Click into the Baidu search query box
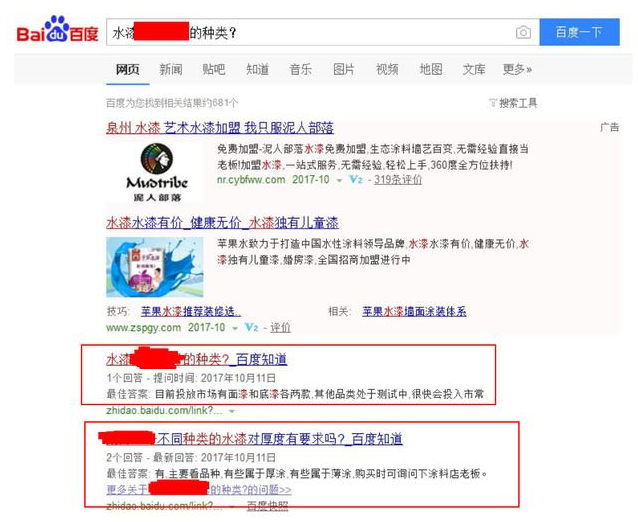This screenshot has width=638, height=522. click(309, 32)
